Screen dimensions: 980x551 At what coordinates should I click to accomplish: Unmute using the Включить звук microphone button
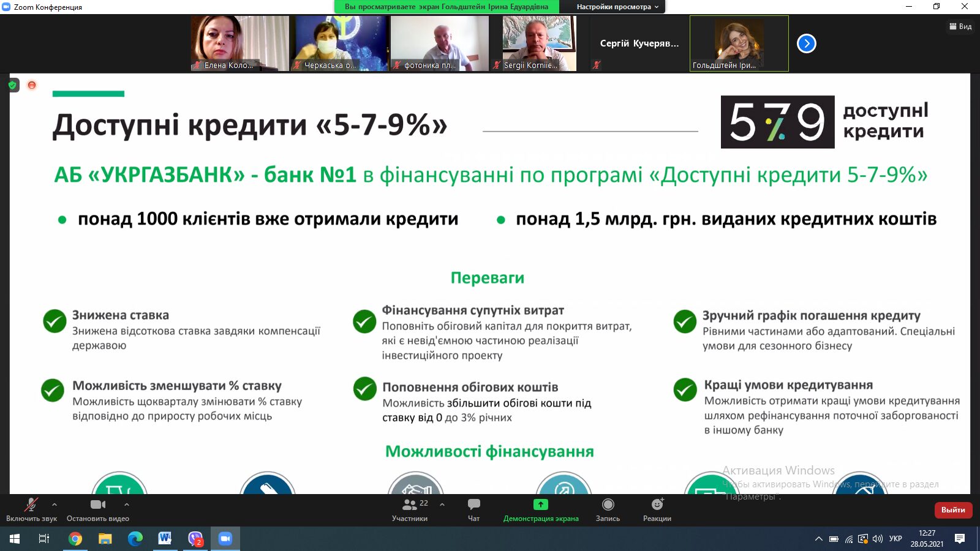tap(31, 510)
